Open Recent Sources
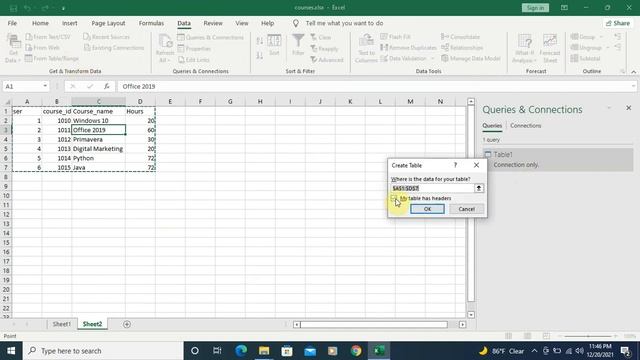The width and height of the screenshot is (640, 360). [107, 37]
